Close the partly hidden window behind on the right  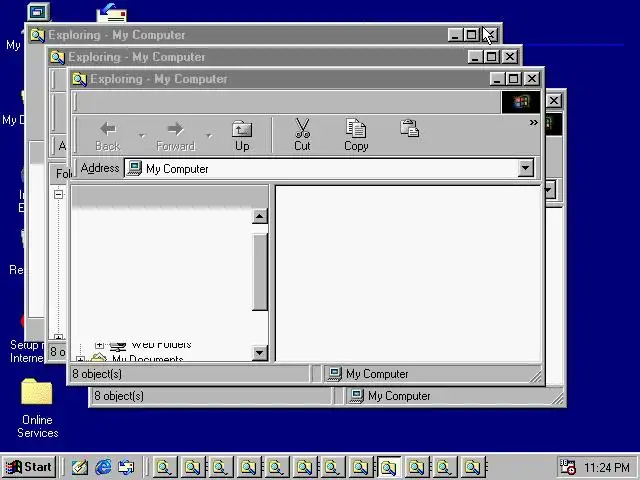[x=554, y=100]
